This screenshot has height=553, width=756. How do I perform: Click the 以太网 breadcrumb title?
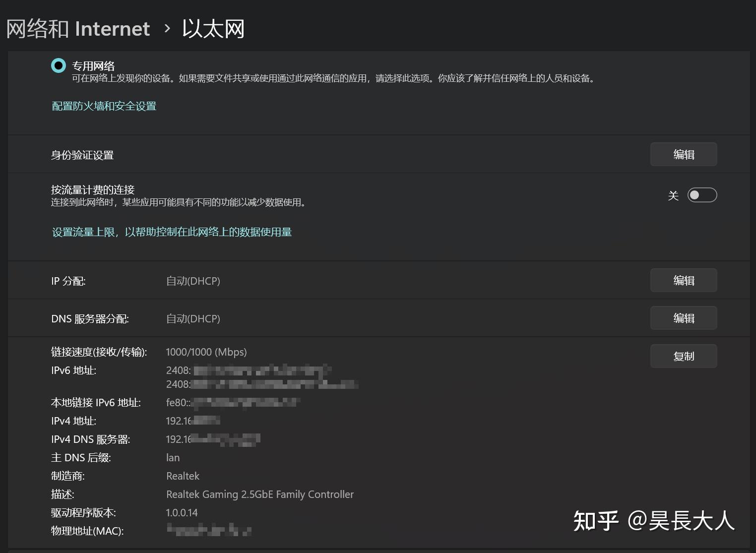pyautogui.click(x=213, y=29)
